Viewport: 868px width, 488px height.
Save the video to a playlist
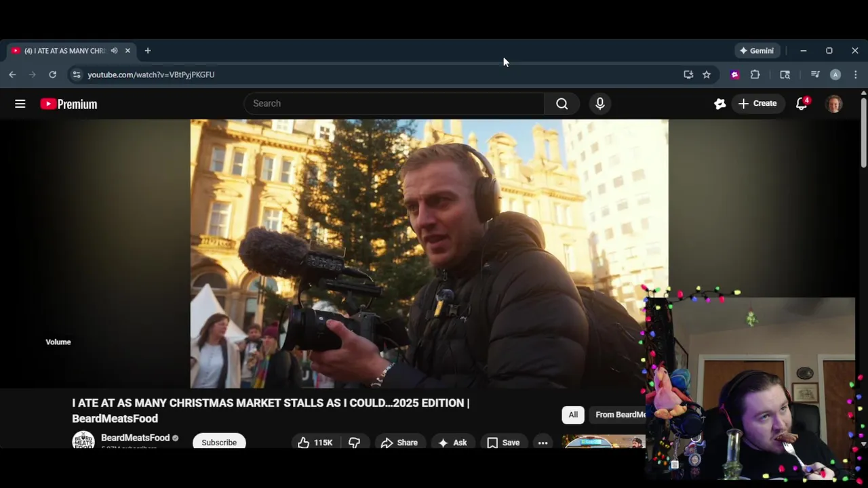pos(503,443)
